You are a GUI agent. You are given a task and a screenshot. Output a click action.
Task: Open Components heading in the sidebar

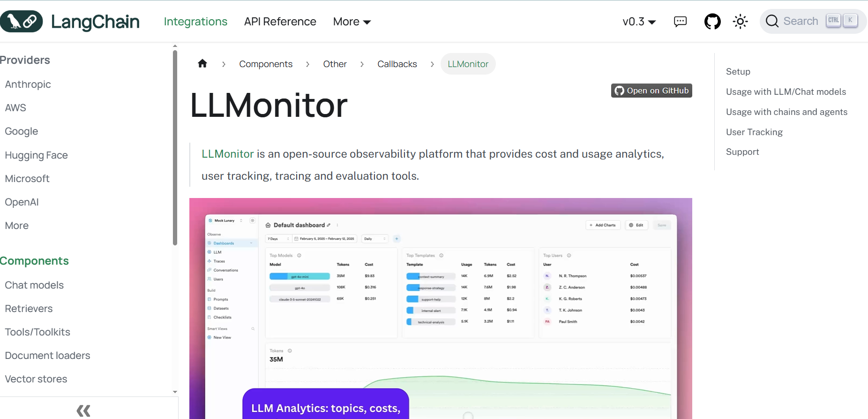pyautogui.click(x=34, y=261)
